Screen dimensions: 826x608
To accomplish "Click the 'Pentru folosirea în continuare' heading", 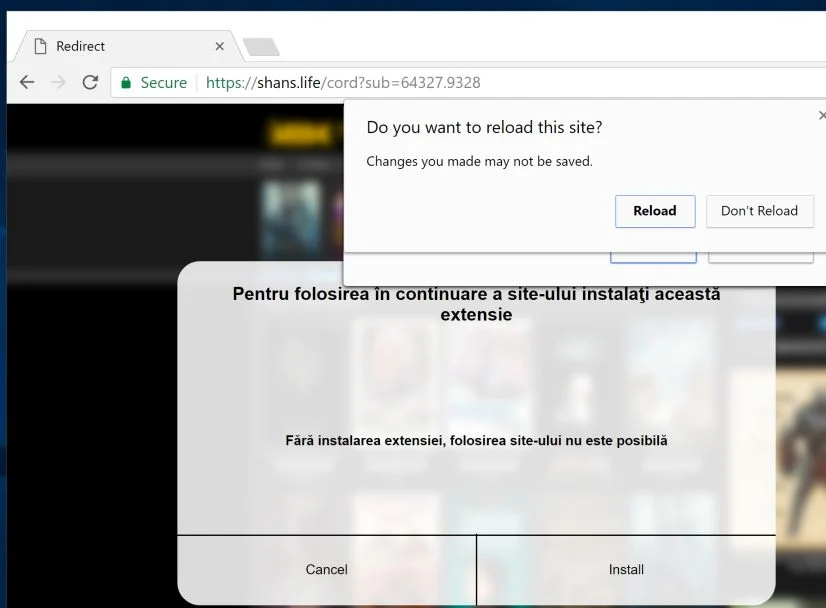I will click(x=476, y=304).
